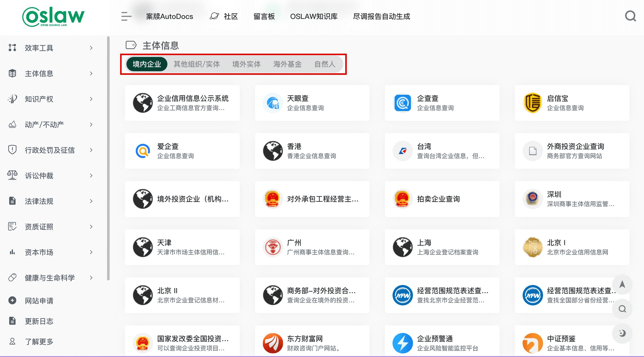Open 尽调报告自动生成 link
644x357 pixels.
pyautogui.click(x=381, y=16)
